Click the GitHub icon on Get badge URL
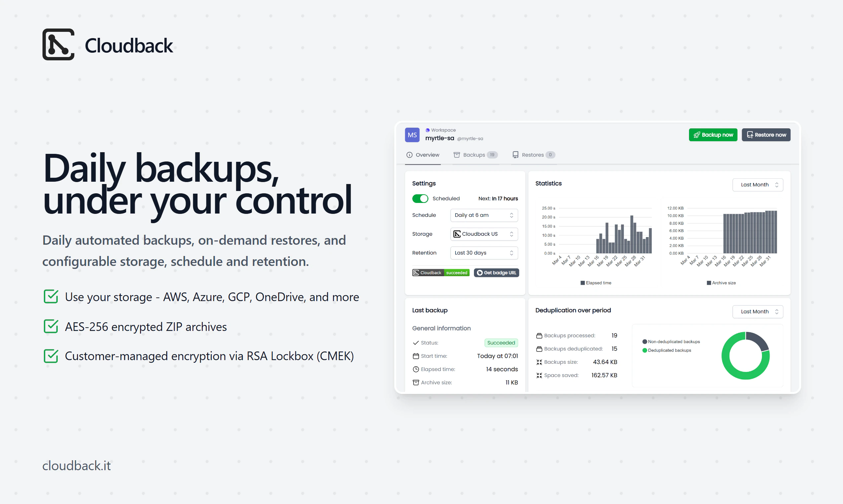The height and width of the screenshot is (504, 843). [x=479, y=273]
